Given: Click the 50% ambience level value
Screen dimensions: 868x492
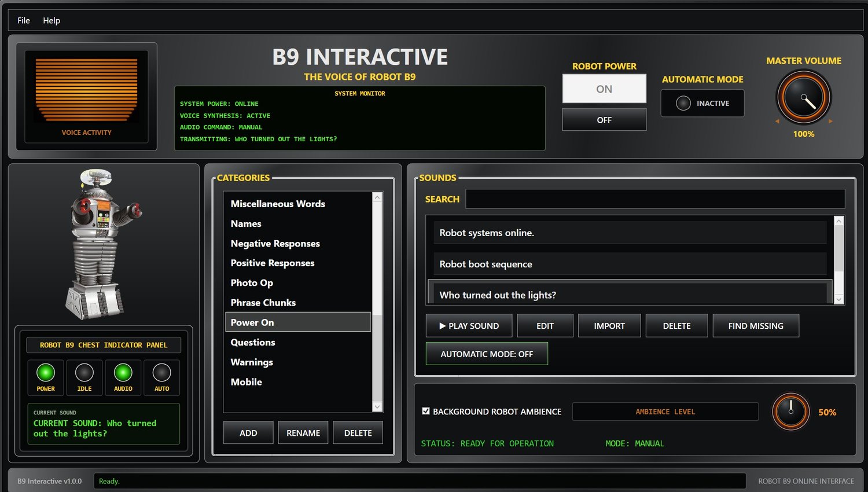Looking at the screenshot, I should (x=827, y=412).
